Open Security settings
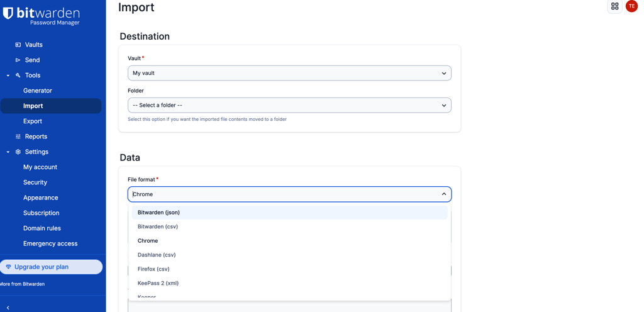 point(35,182)
